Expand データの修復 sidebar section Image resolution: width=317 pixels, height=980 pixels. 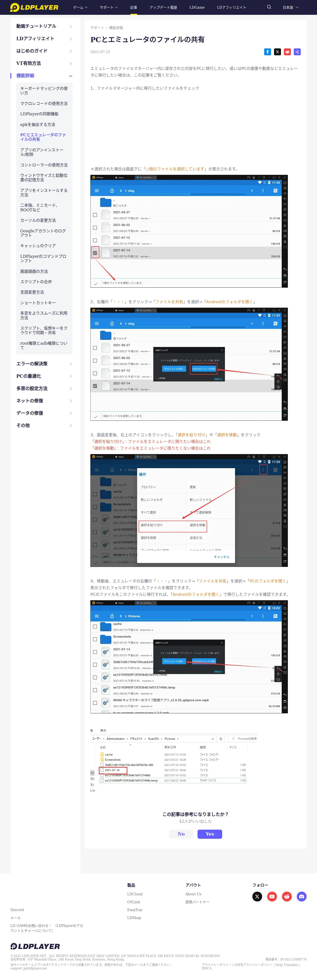coord(44,413)
